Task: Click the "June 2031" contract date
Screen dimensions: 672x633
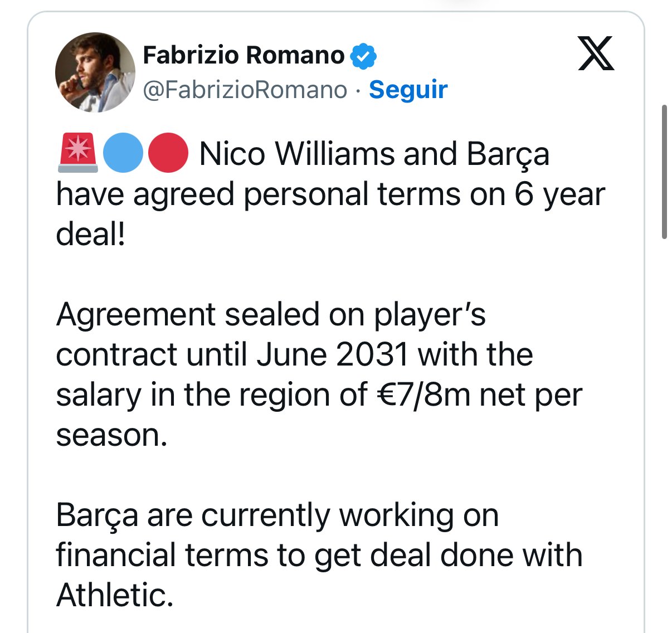Action: (332, 354)
